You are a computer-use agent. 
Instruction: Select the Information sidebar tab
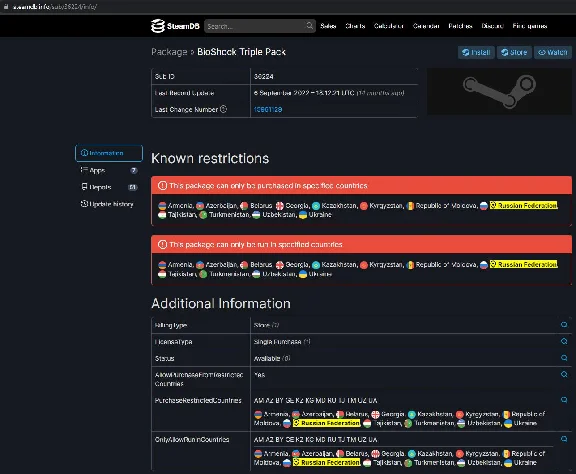pos(109,153)
